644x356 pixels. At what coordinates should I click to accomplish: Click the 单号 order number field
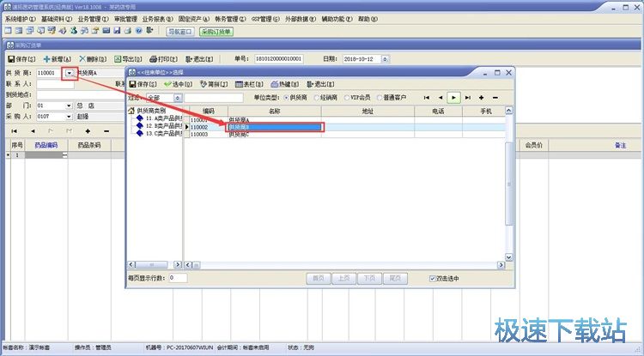279,59
